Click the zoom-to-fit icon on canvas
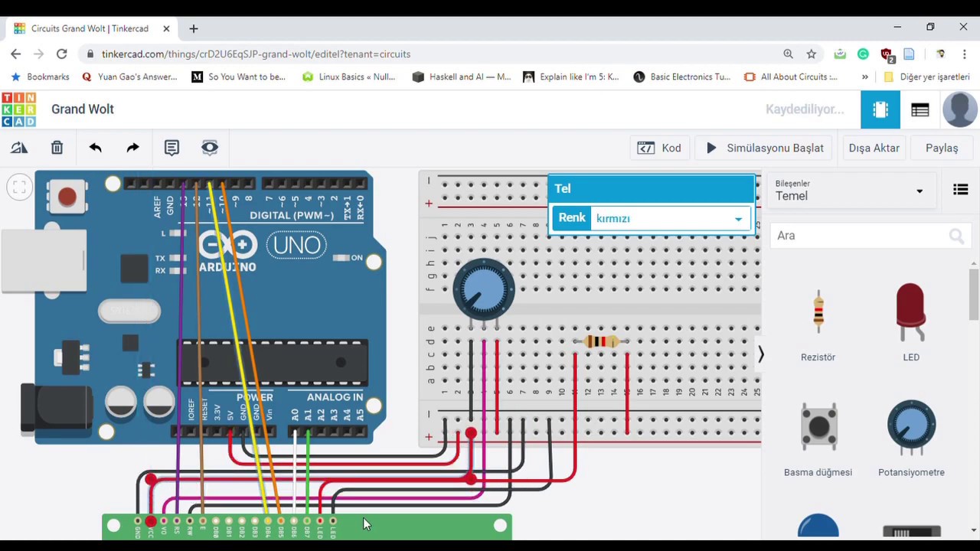The image size is (980, 551). click(19, 187)
